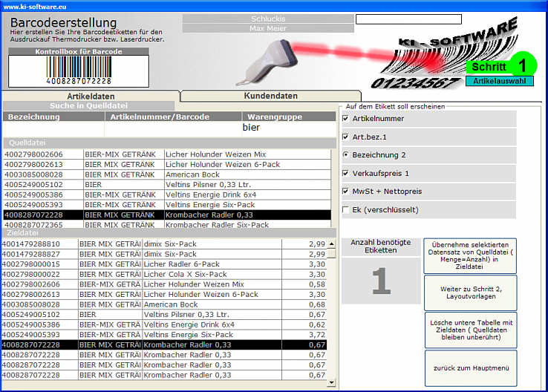This screenshot has height=392, width=548.
Task: Click the Zieldatei scrollbar thumb
Action: [x=332, y=253]
